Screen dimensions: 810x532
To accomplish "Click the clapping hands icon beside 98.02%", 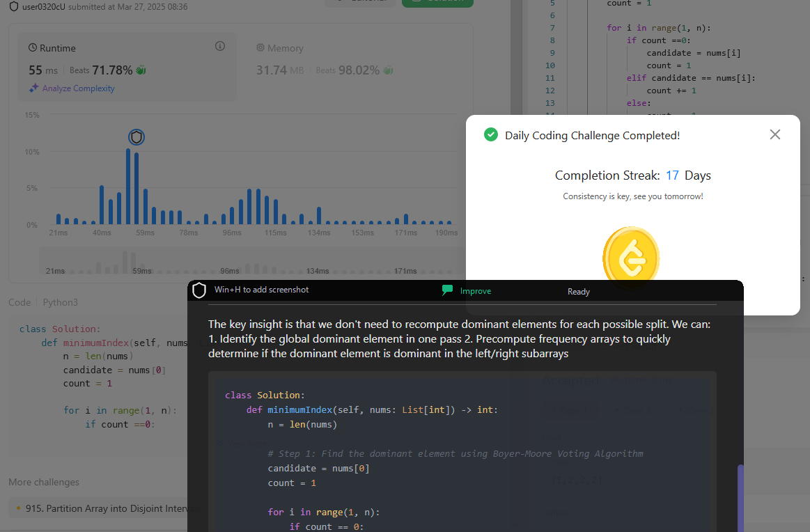I will click(x=389, y=70).
